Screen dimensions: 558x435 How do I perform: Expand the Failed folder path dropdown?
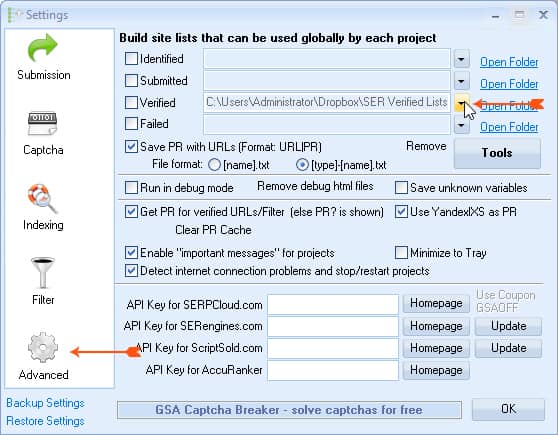461,125
